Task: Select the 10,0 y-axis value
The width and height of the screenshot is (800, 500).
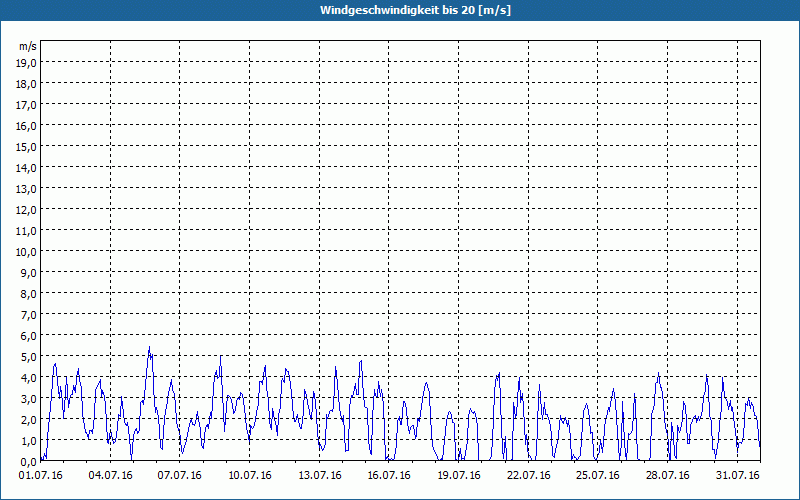Action: [x=28, y=252]
